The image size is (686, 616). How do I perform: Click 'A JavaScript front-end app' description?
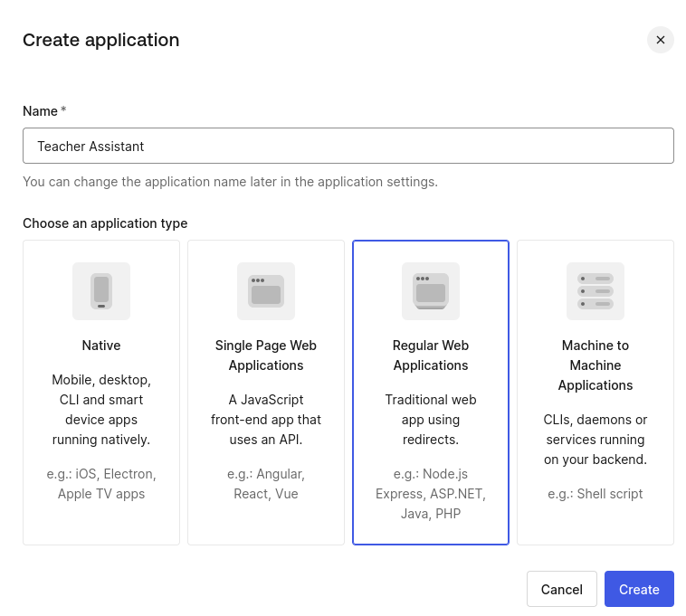pos(266,420)
